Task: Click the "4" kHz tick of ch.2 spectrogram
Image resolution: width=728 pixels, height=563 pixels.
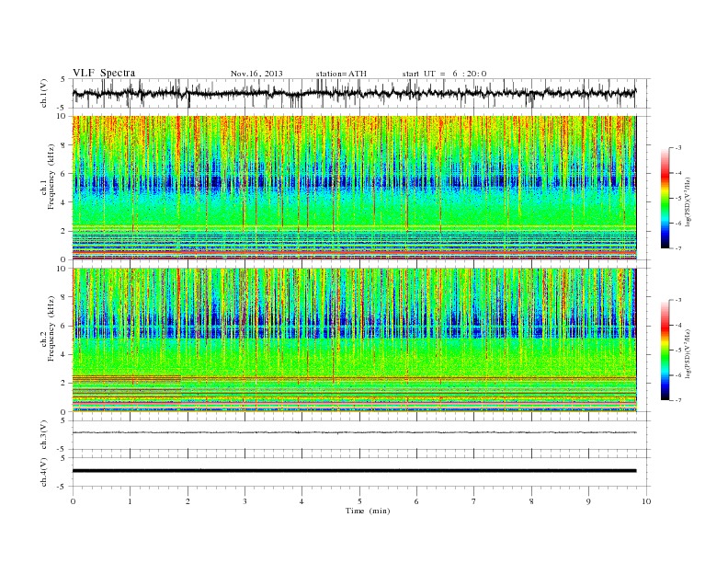Action: 64,354
